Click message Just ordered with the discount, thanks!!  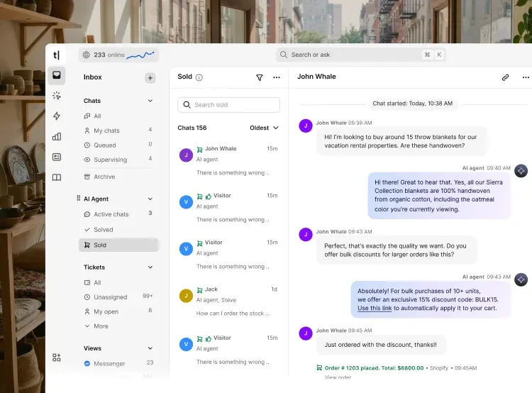tap(381, 345)
